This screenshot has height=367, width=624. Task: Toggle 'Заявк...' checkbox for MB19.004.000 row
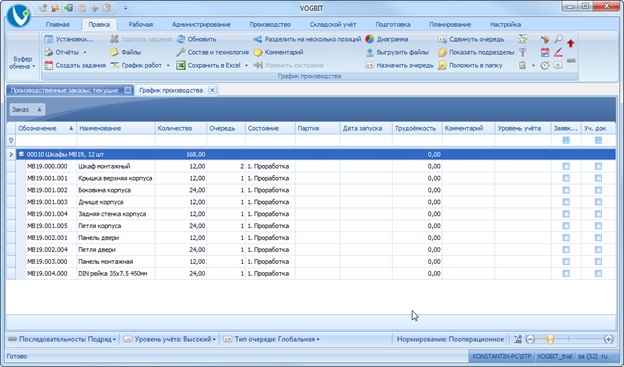[x=566, y=274]
